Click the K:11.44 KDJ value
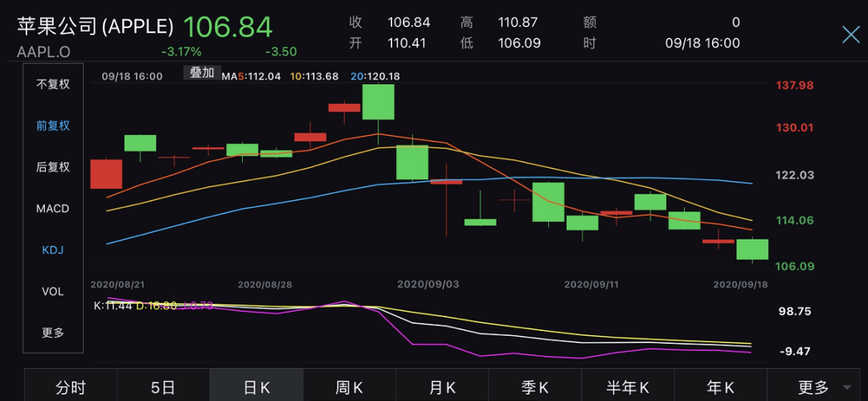Viewport: 868px width, 401px height. point(113,305)
